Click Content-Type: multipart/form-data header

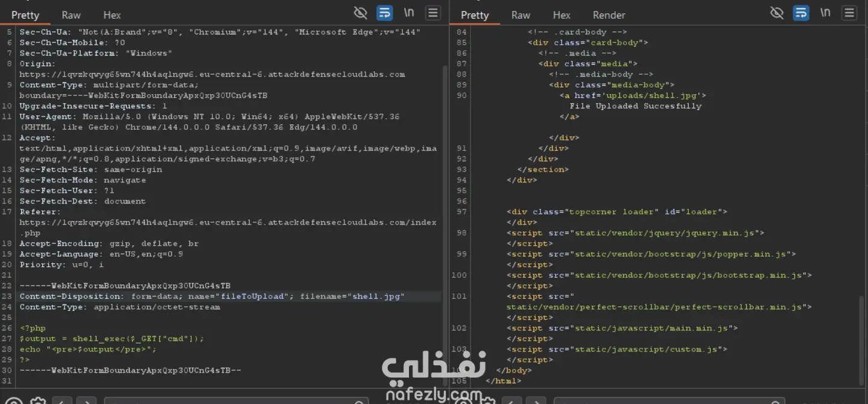tap(109, 85)
